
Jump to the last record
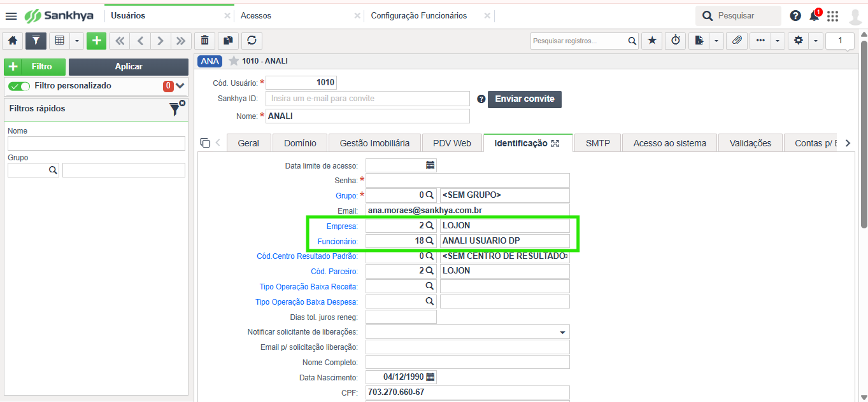click(180, 41)
